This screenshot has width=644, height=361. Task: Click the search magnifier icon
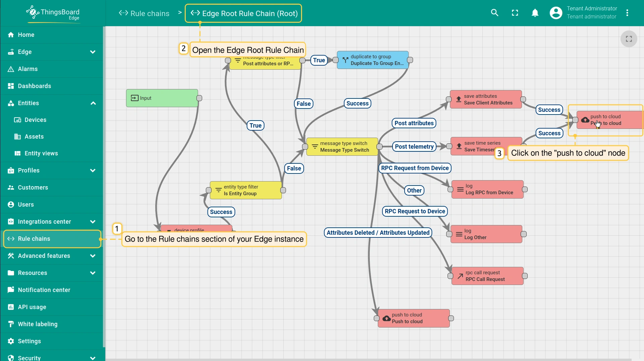click(494, 13)
